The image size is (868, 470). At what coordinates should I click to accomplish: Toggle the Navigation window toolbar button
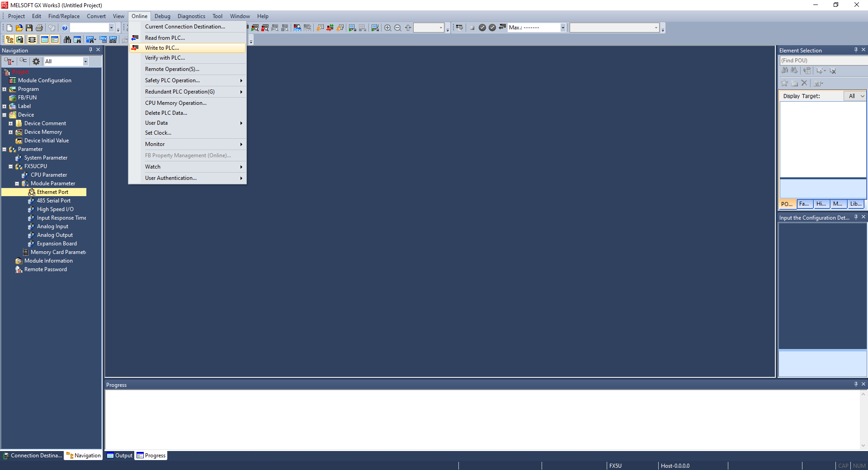point(9,40)
